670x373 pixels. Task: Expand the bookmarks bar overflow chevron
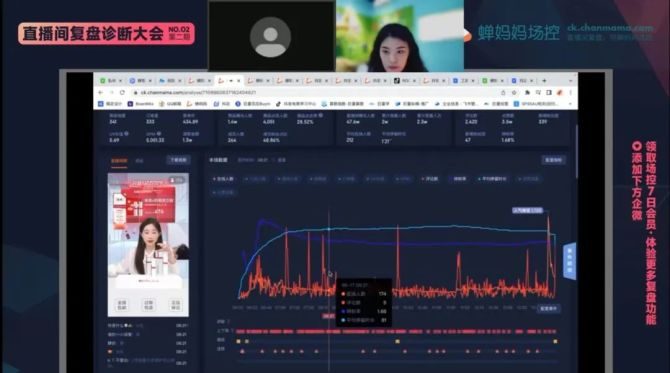click(570, 104)
